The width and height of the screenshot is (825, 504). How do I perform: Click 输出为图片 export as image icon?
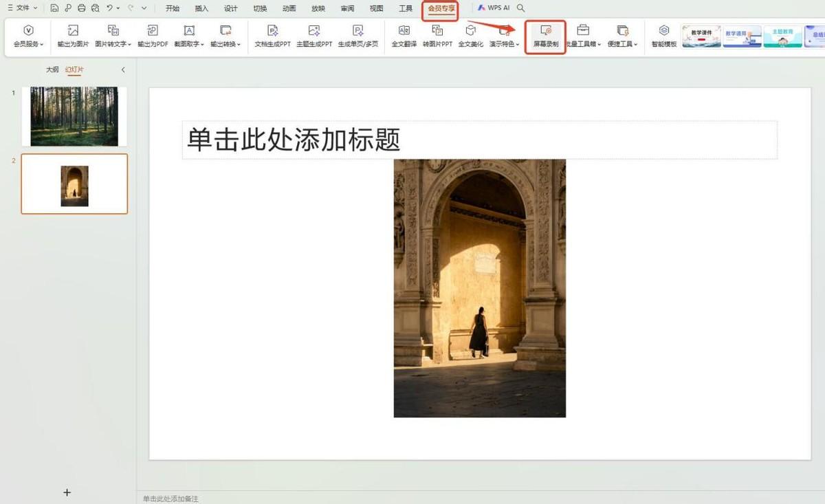(73, 31)
